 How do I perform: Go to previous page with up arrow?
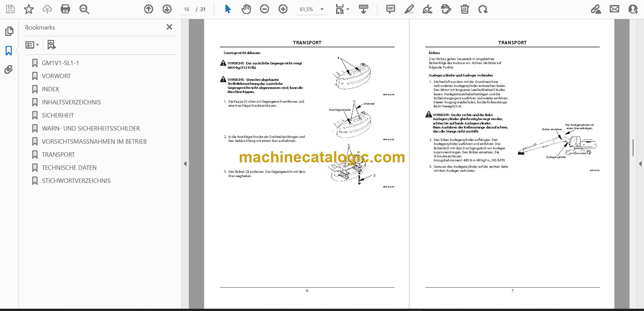[149, 9]
